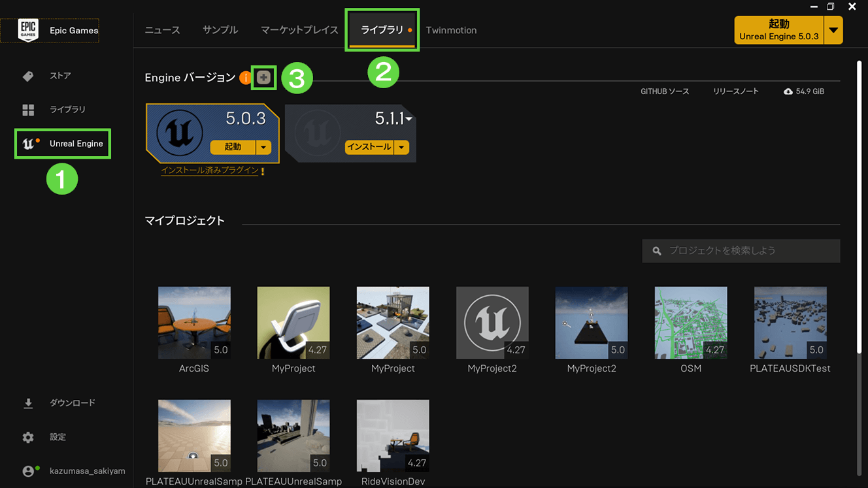Add an engine version with the plus icon
The width and height of the screenshot is (868, 488).
tap(263, 78)
